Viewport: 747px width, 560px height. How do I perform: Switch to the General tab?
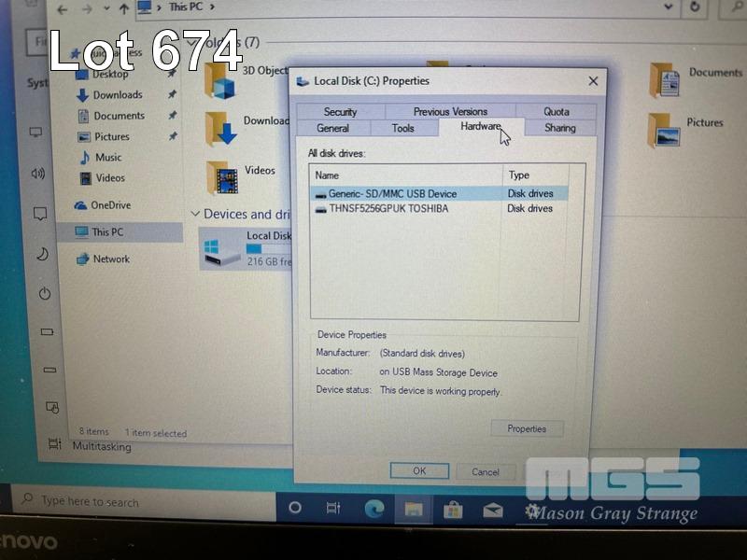[x=333, y=128]
